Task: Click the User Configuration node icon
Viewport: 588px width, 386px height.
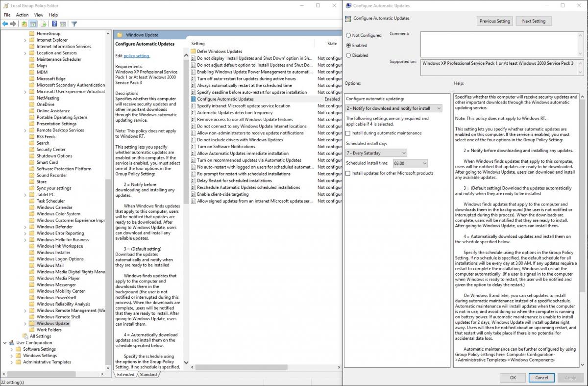Action: (12, 342)
